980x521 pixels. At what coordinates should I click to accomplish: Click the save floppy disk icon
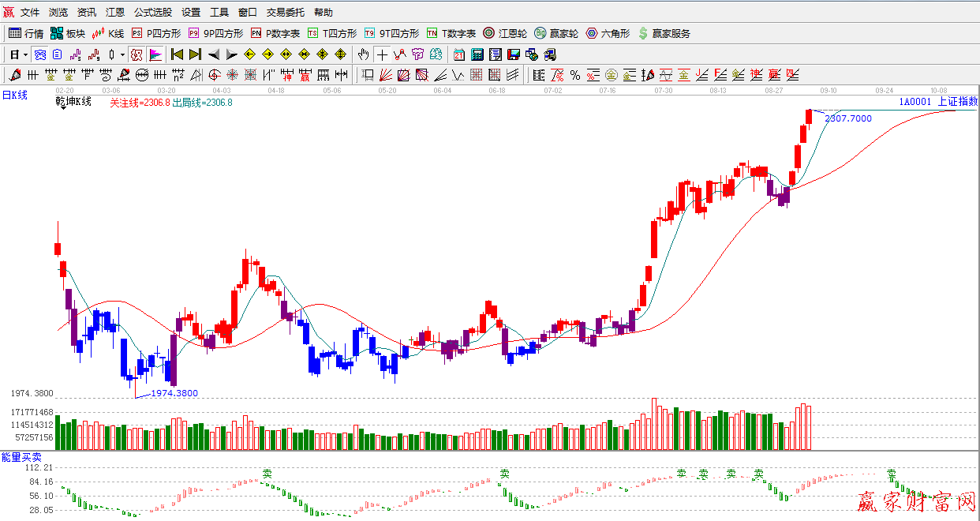[x=514, y=54]
